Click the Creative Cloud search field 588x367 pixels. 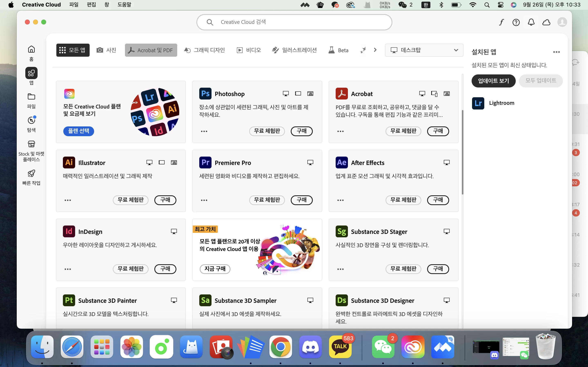[294, 22]
